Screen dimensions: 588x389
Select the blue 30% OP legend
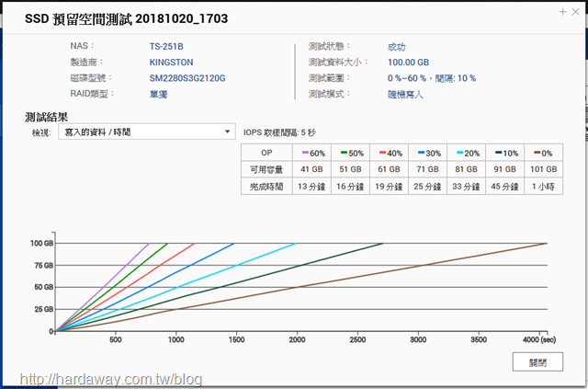[x=428, y=153]
